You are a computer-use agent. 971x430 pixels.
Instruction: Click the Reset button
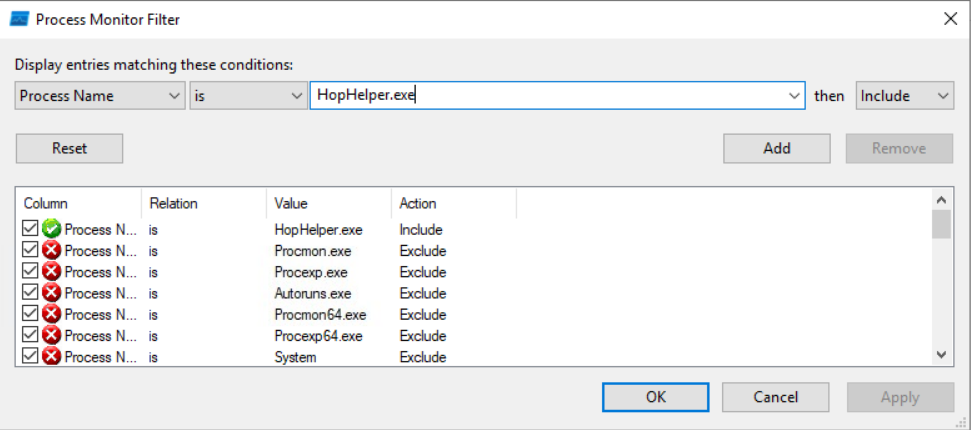[69, 148]
